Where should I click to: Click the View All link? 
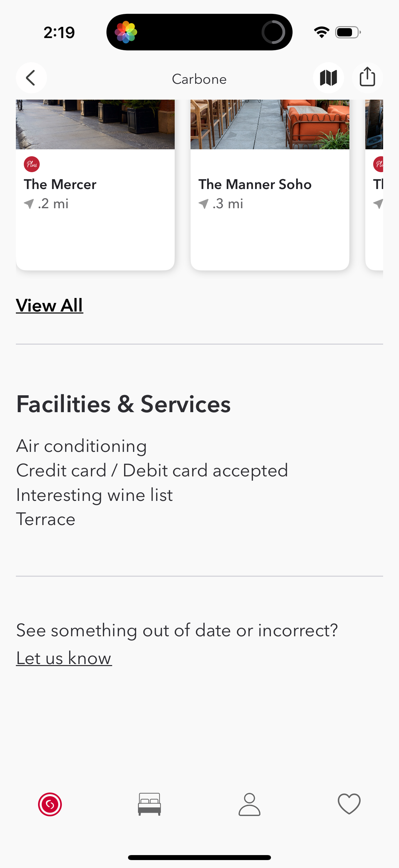point(50,305)
